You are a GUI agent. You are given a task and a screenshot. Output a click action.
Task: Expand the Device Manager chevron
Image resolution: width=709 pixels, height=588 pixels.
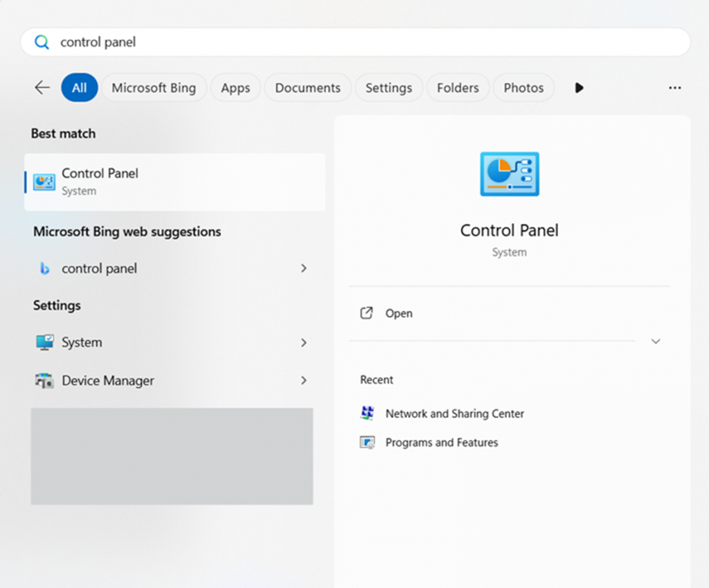(x=304, y=380)
